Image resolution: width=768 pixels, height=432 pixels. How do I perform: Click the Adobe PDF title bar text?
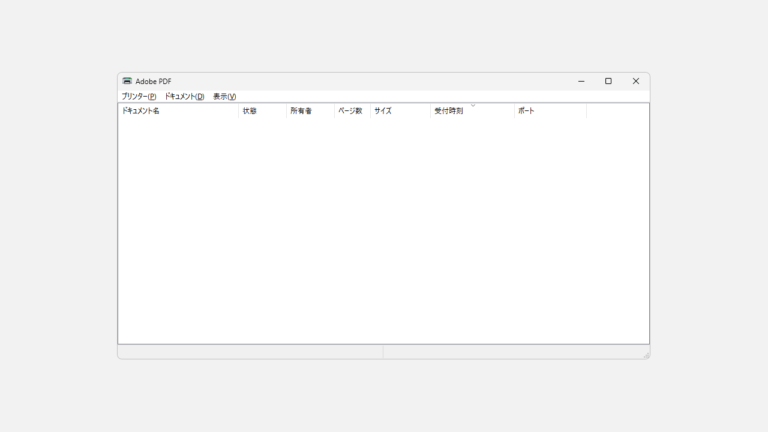point(154,81)
